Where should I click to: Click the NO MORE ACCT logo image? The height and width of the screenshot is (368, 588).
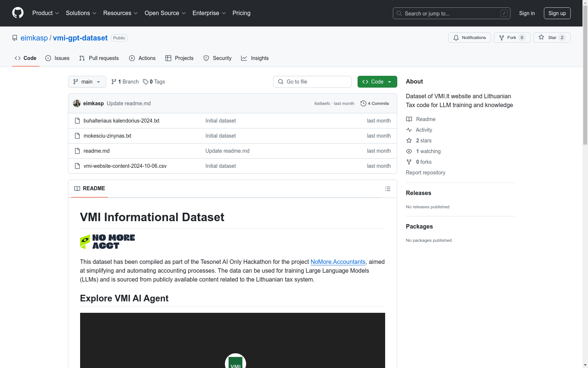(107, 242)
